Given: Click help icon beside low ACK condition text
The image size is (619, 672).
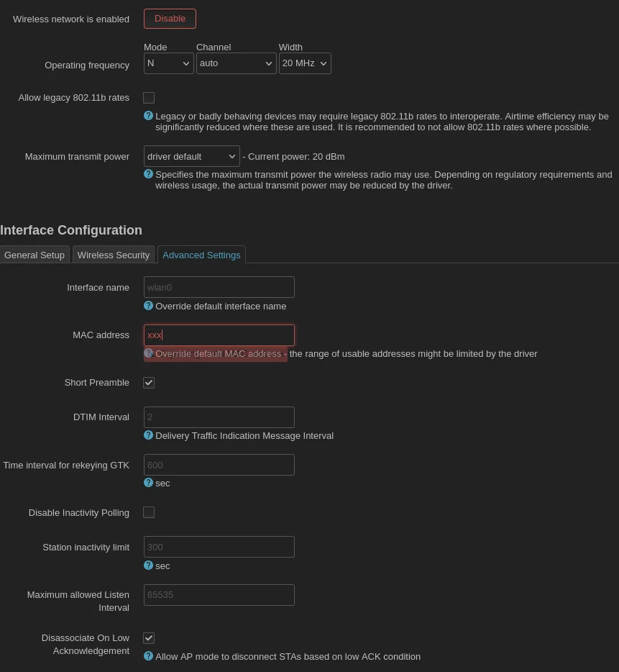Looking at the screenshot, I should pyautogui.click(x=148, y=656).
